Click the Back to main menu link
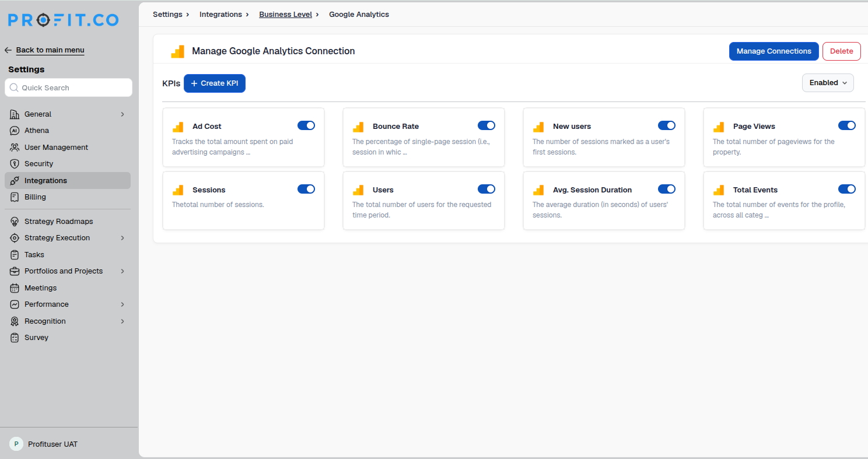The width and height of the screenshot is (868, 459). click(x=50, y=50)
